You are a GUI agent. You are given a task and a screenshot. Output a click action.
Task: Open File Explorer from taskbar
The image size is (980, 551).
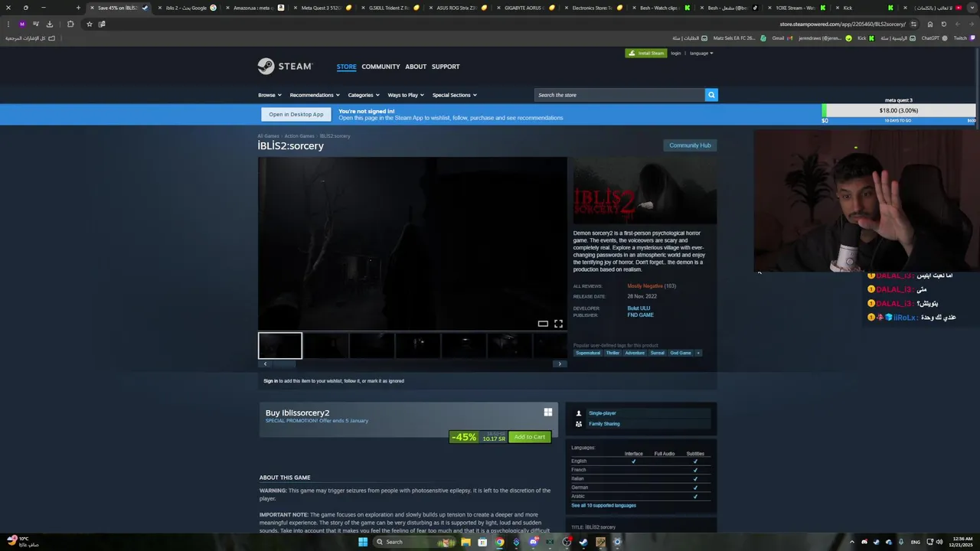(x=465, y=542)
